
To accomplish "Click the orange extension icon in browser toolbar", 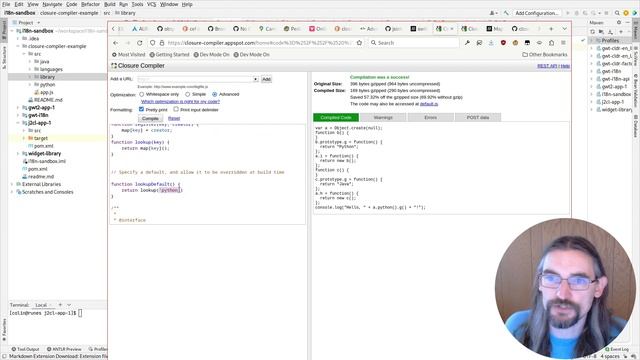I will point(515,43).
